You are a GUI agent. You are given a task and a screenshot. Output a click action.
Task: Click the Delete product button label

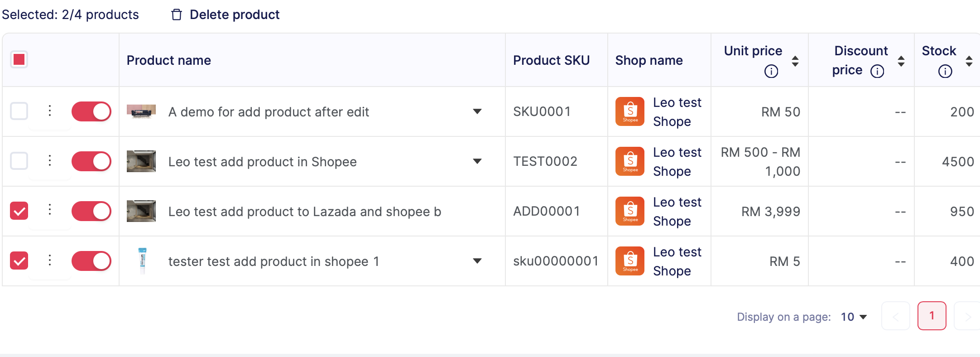coord(234,15)
